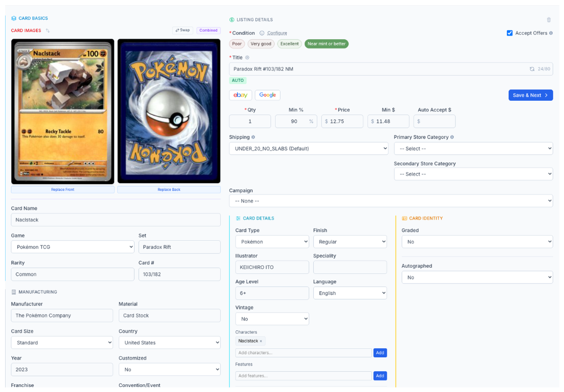Screen dimensions: 564x392
Task: Open the Campaign dropdown
Action: (x=390, y=201)
